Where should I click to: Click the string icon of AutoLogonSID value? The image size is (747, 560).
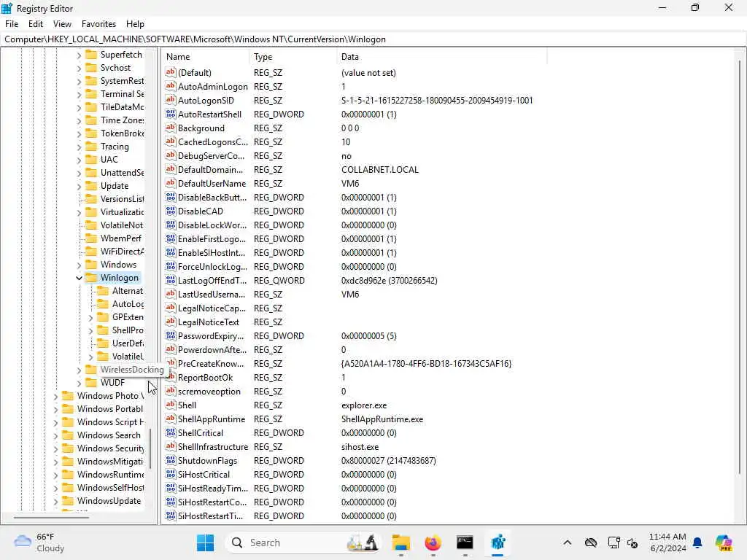pyautogui.click(x=171, y=100)
